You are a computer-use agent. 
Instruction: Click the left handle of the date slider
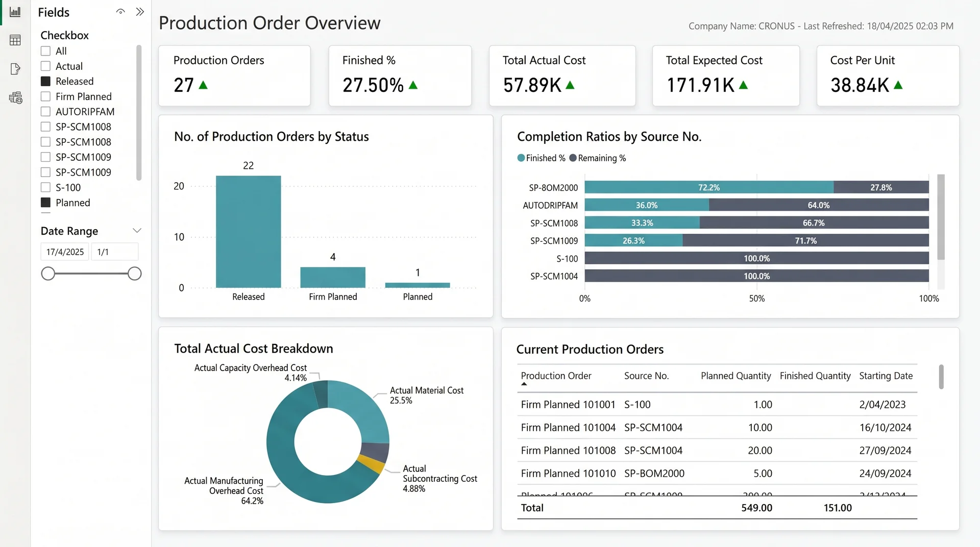click(48, 274)
